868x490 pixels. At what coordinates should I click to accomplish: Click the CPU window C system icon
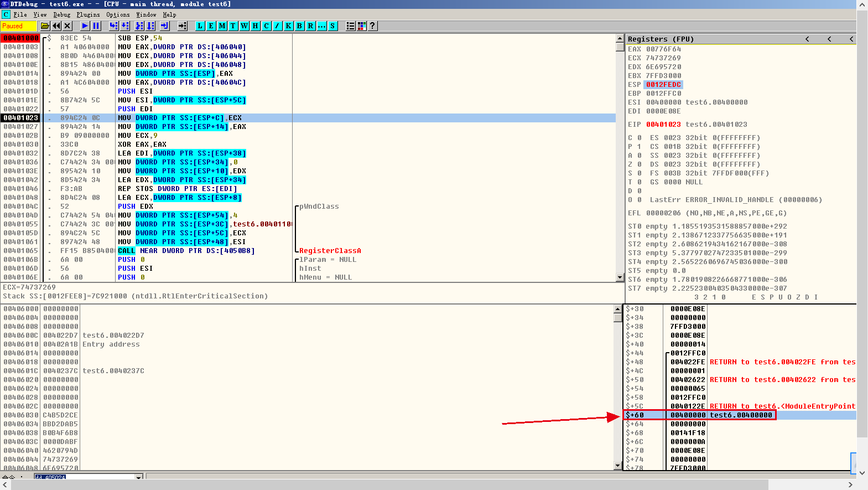pos(6,14)
